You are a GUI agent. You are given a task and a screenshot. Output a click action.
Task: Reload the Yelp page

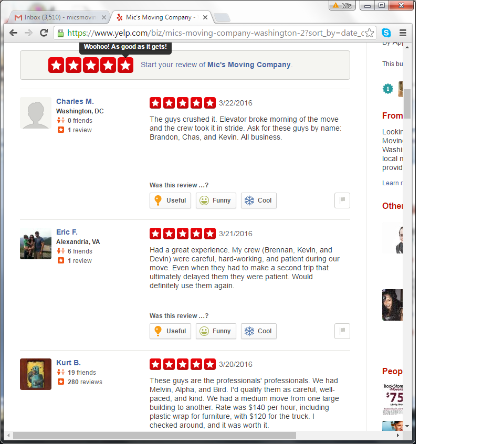[x=44, y=33]
